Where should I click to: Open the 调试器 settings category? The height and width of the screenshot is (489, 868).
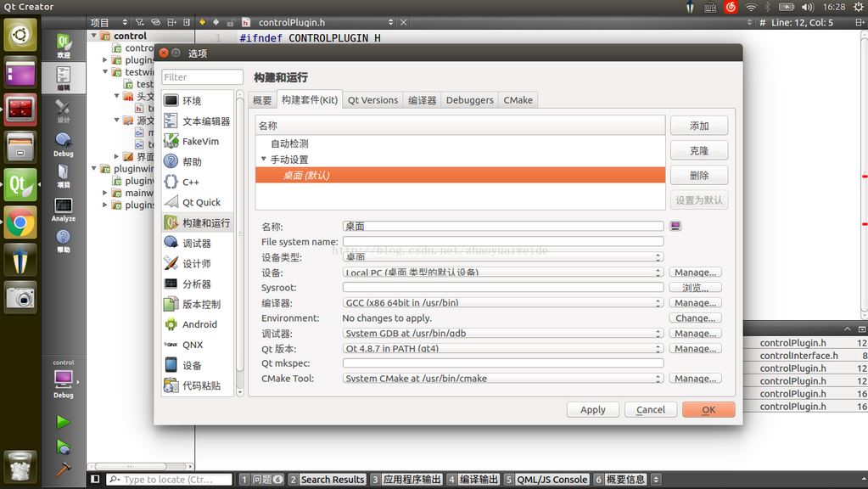198,243
